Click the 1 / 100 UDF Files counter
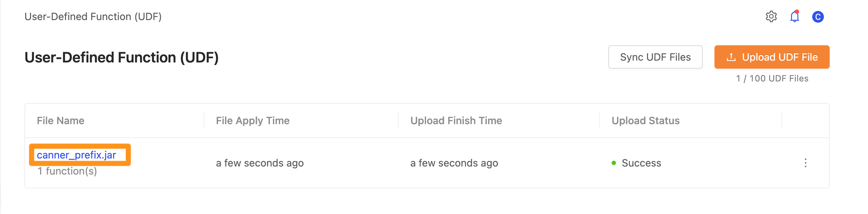The image size is (868, 214). tap(772, 79)
